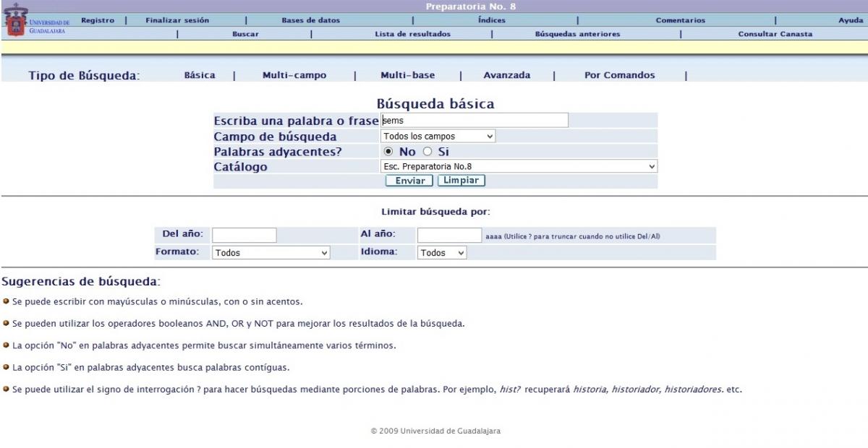Click the Búsqueda básica heading

coord(435,104)
